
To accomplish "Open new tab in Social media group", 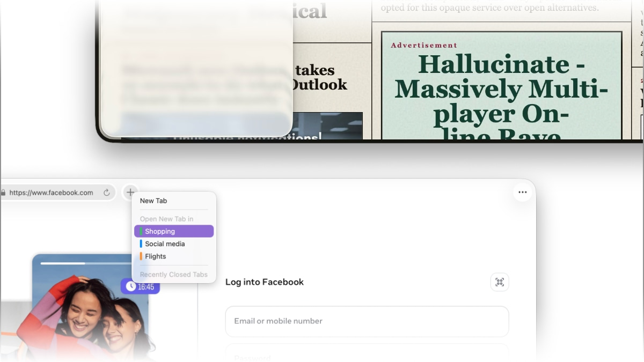I will 174,243.
